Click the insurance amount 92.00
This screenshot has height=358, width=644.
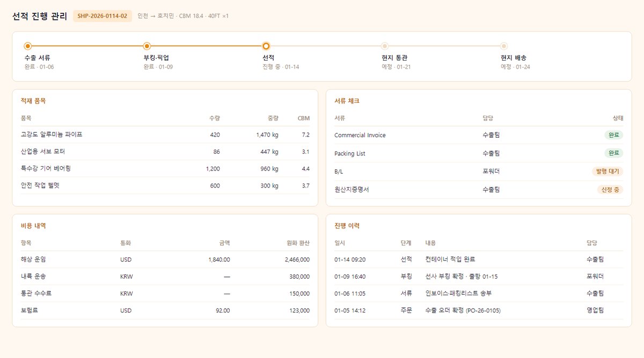pyautogui.click(x=223, y=310)
